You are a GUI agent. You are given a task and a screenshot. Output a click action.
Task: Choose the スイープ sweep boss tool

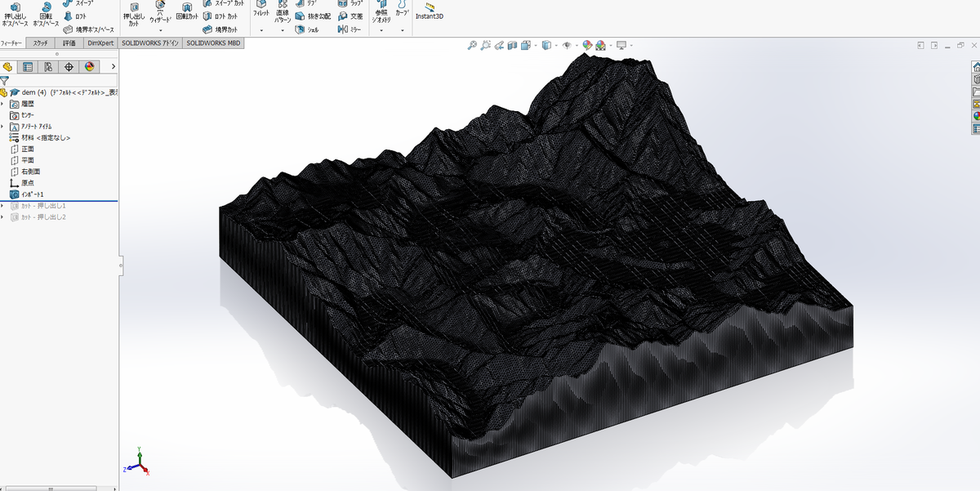click(78, 3)
